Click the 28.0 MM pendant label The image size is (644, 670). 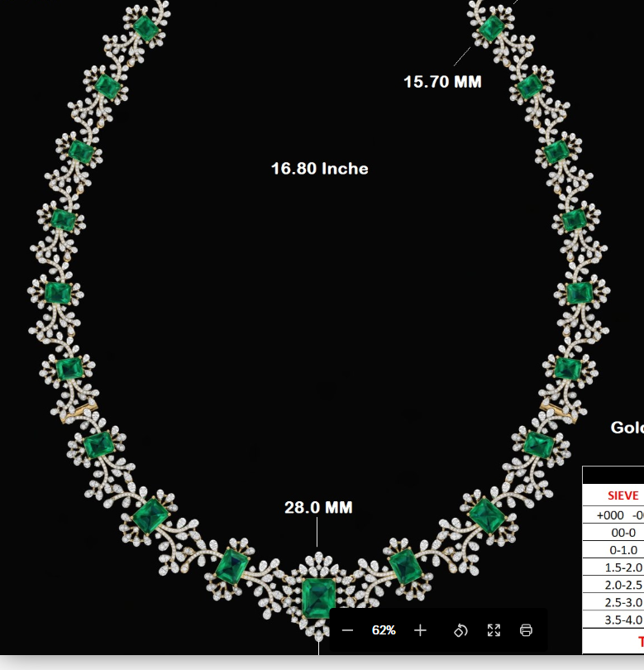coord(318,507)
